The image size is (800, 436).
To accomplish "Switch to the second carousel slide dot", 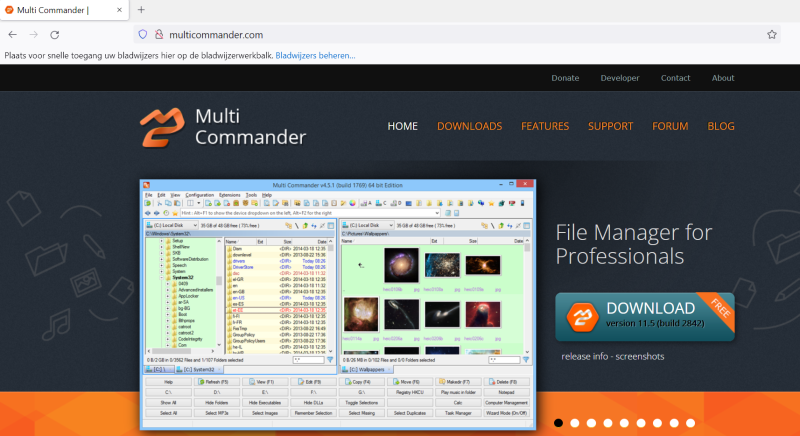I will click(x=576, y=422).
